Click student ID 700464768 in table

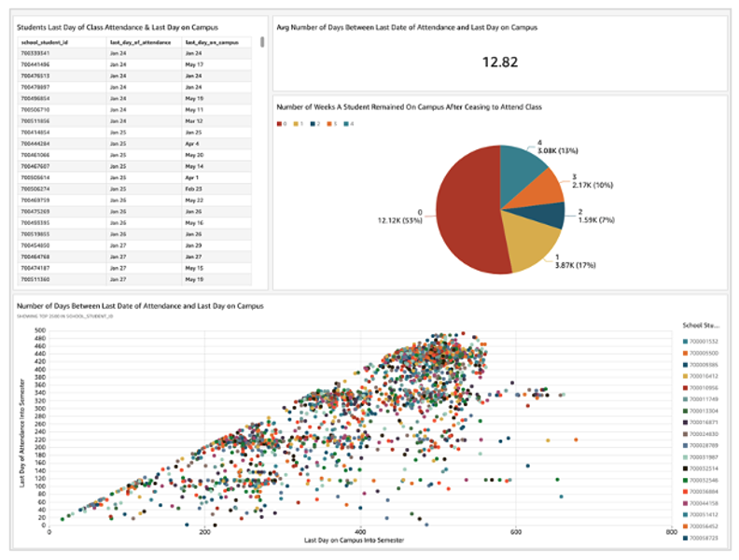(x=35, y=257)
